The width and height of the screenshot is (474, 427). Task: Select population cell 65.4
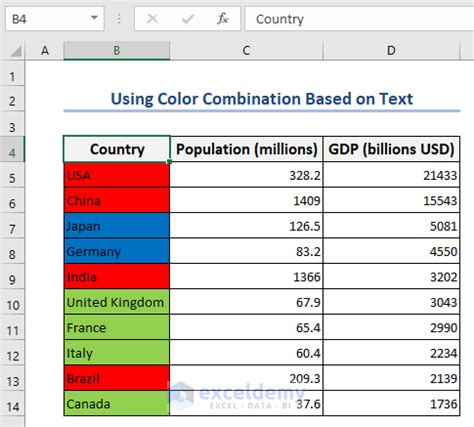[x=246, y=327]
